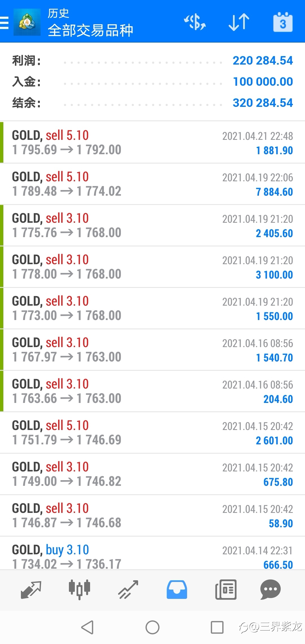Screen dimensions: 305x644
Task: Open the Trade tab trend icon
Action: pyautogui.click(x=128, y=590)
